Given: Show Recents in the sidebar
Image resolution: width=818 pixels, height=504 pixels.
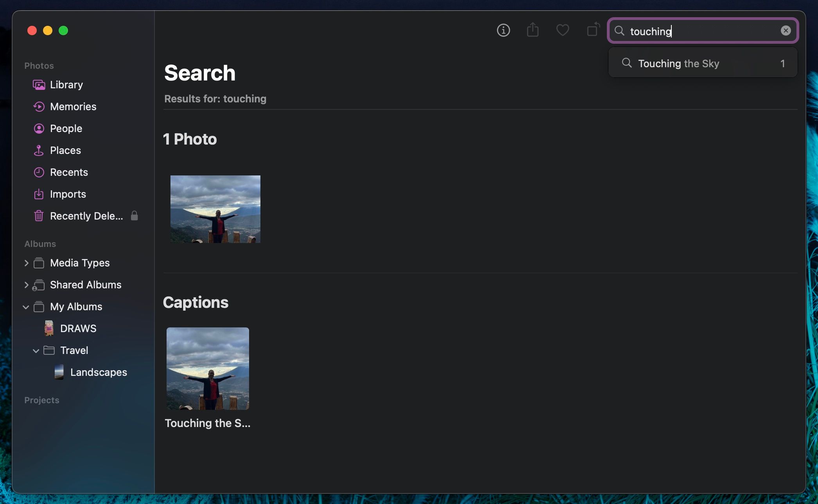Looking at the screenshot, I should click(x=69, y=172).
